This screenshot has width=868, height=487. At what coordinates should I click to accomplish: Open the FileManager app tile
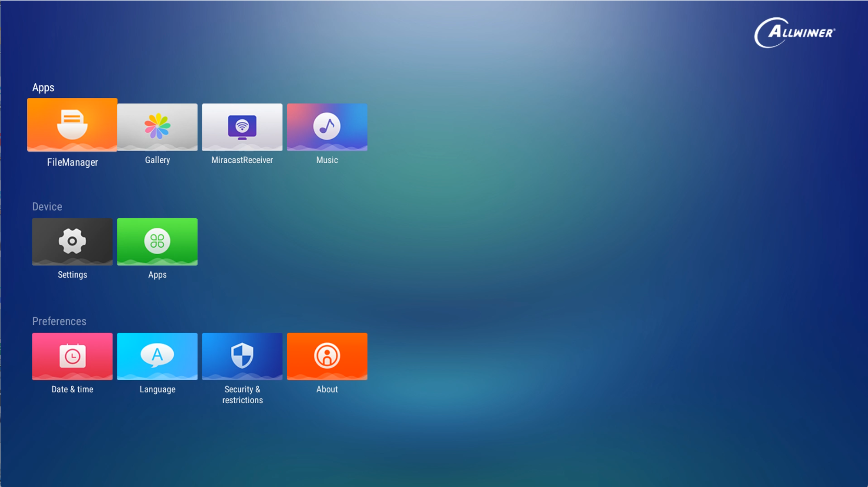click(x=72, y=125)
